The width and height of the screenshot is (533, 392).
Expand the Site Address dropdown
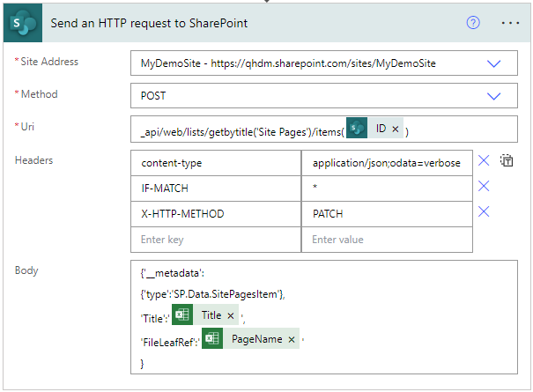pyautogui.click(x=493, y=63)
